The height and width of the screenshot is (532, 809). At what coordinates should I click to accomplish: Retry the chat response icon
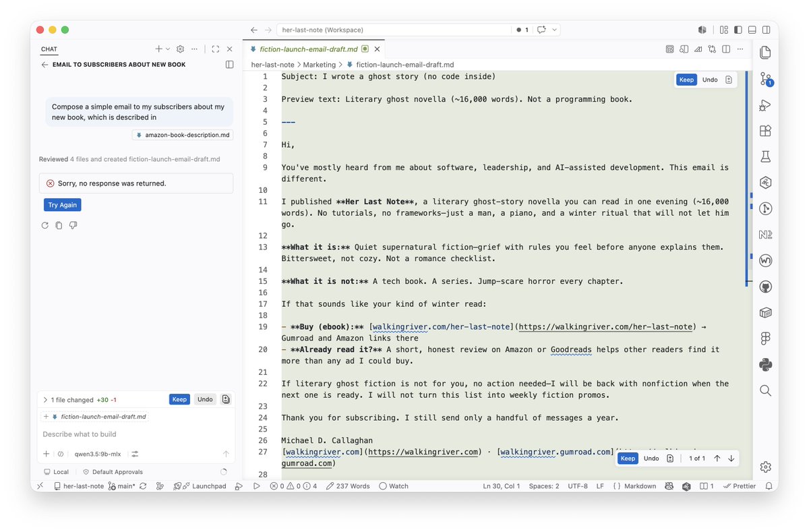pos(44,225)
